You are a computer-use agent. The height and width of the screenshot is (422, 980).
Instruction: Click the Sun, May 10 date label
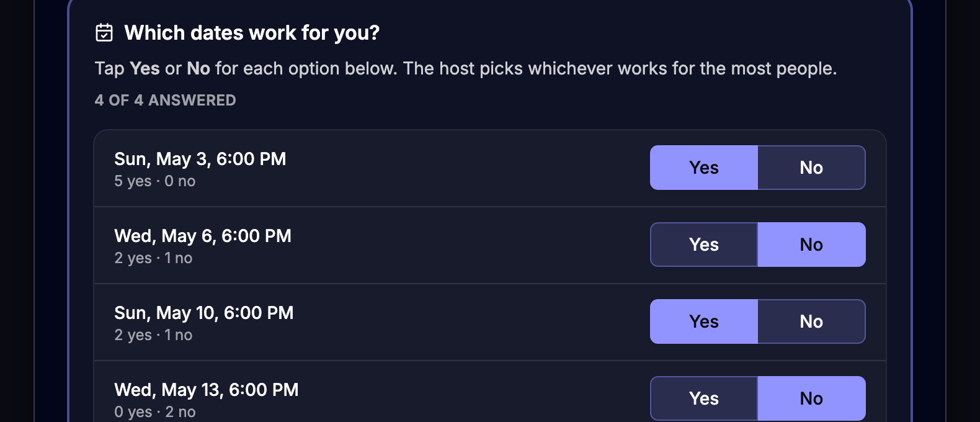203,313
